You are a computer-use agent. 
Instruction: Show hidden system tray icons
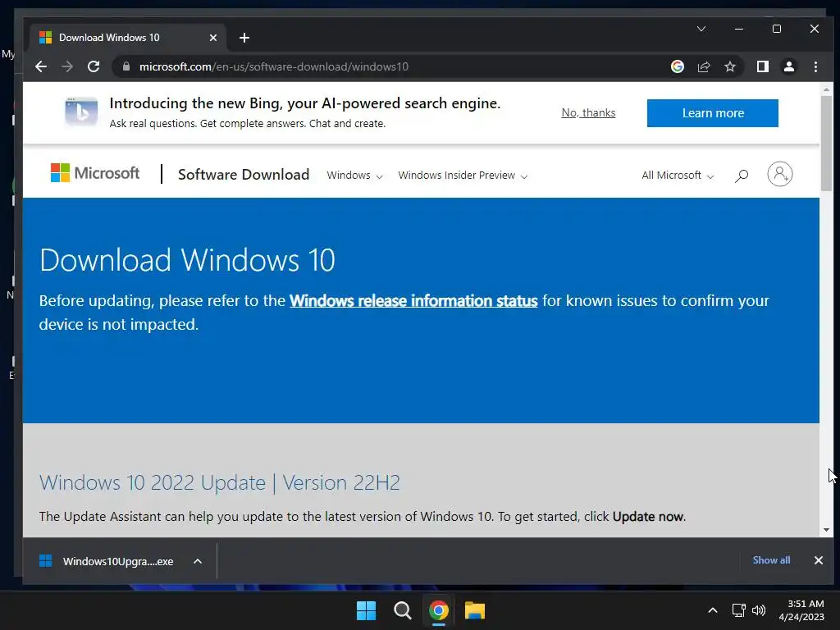tap(713, 610)
